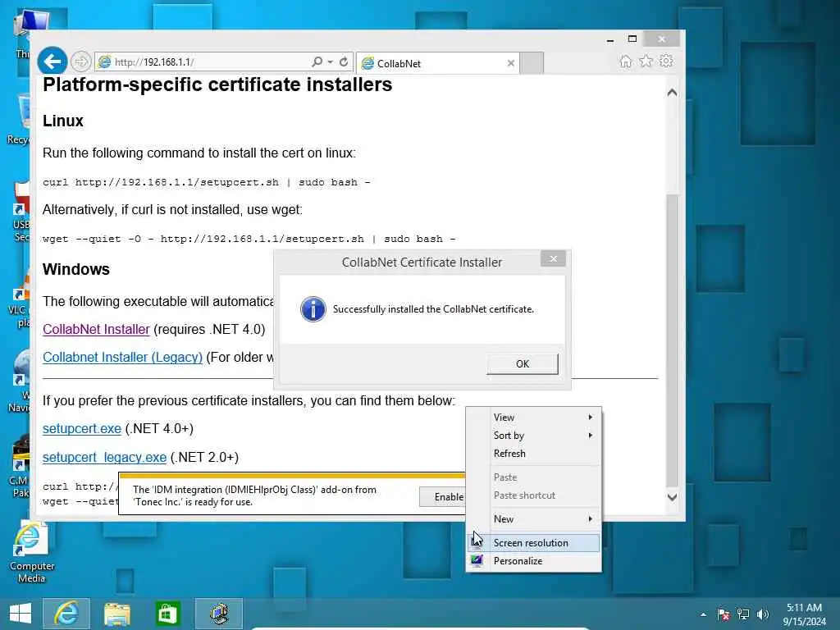The height and width of the screenshot is (630, 840).
Task: Click the Linux curl command text
Action: (x=206, y=182)
